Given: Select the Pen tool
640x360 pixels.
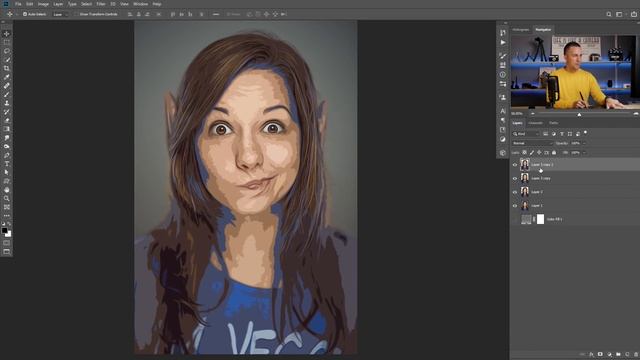Looking at the screenshot, I should click(x=7, y=155).
